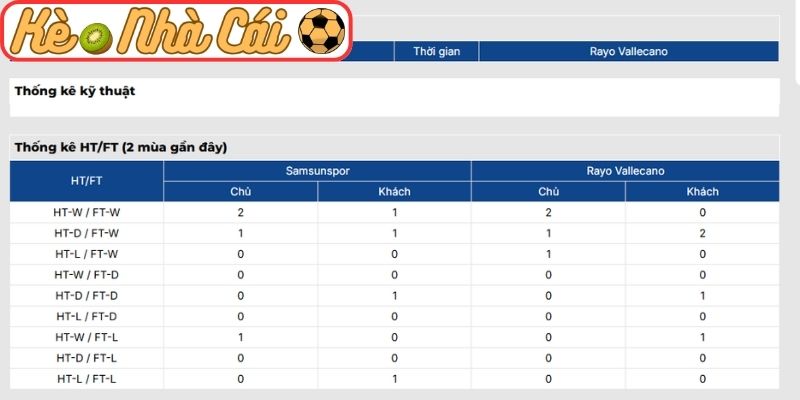Image resolution: width=800 pixels, height=400 pixels.
Task: Click the HT-W / FT-W row label
Action: click(86, 212)
